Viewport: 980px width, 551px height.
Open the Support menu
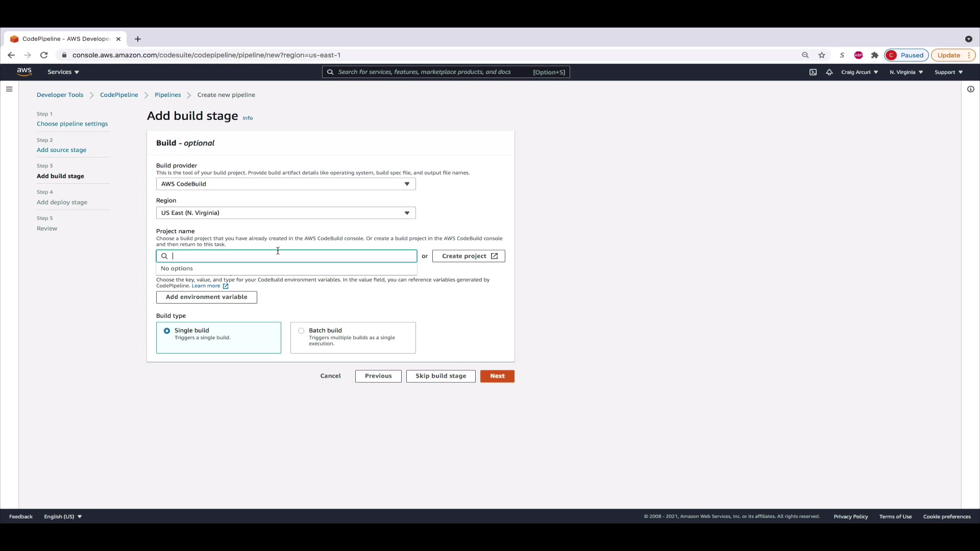point(948,72)
